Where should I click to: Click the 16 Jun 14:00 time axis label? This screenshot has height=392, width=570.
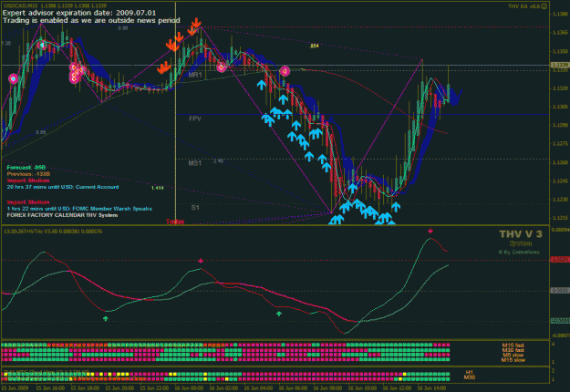(x=431, y=388)
